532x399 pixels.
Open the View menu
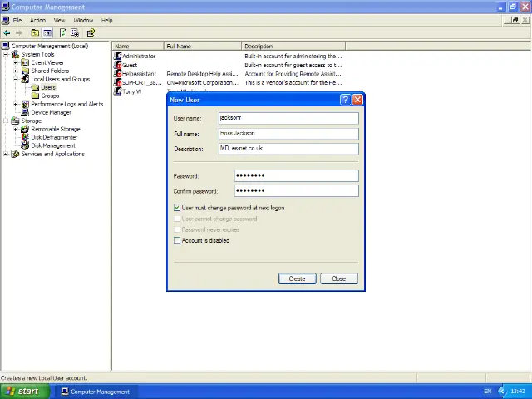tap(59, 20)
